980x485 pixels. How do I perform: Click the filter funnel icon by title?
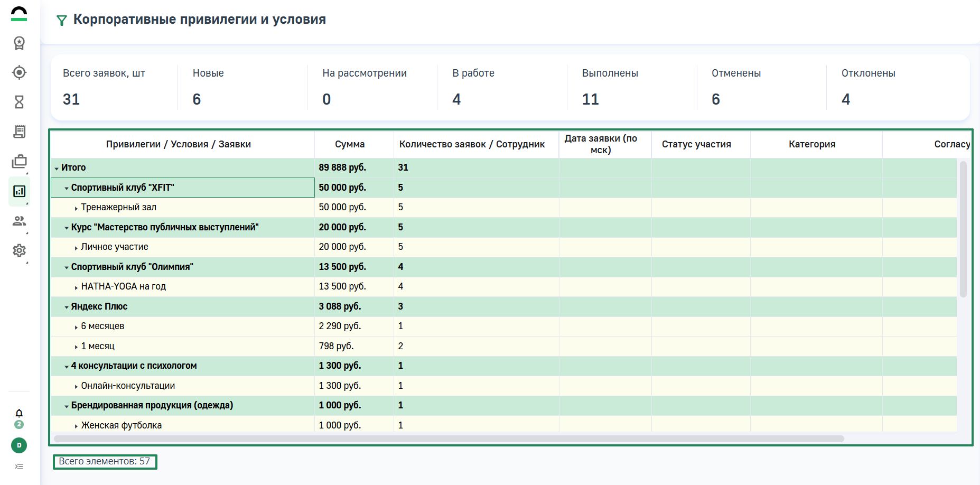coord(62,21)
